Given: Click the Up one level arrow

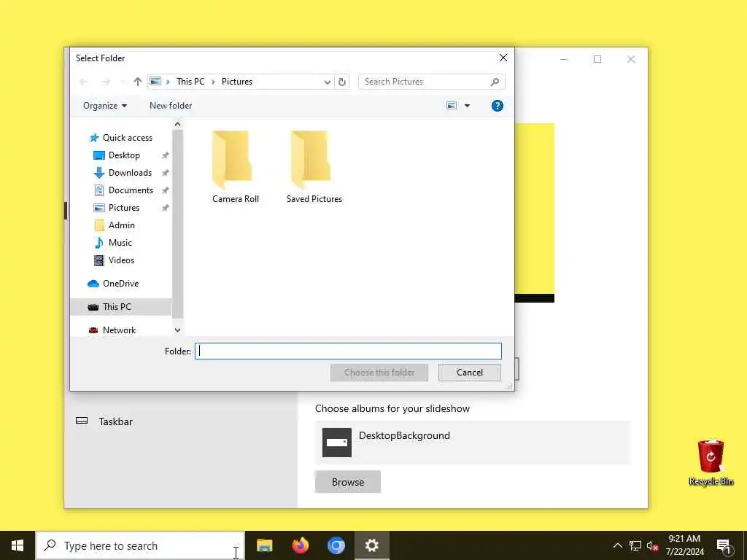Looking at the screenshot, I should (x=138, y=82).
